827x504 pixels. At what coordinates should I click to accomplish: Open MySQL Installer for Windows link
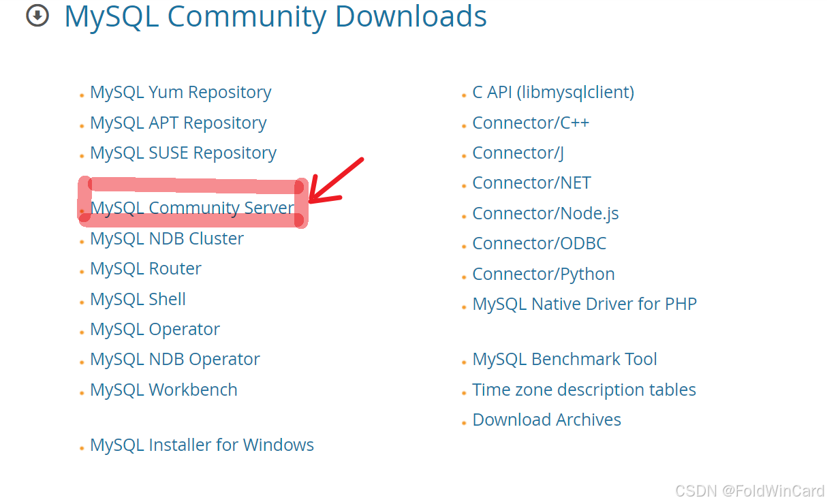[x=202, y=445]
